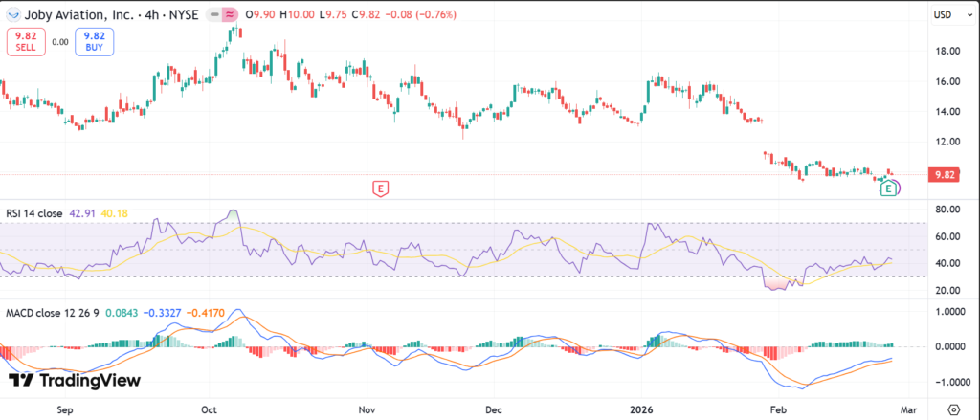
Task: Click the Joby Aviation symbol logo icon
Action: point(11,14)
